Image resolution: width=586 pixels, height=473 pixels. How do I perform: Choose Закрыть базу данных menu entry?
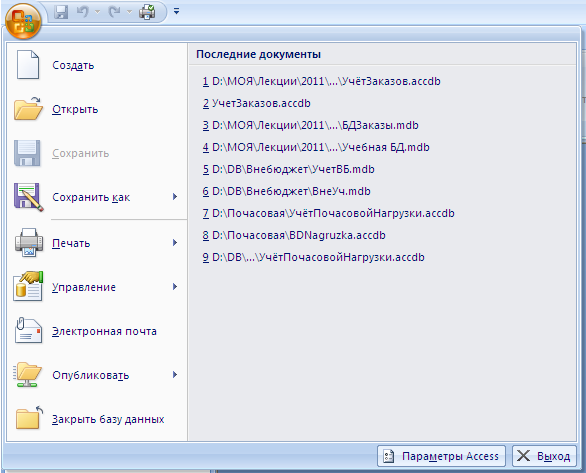[x=97, y=419]
